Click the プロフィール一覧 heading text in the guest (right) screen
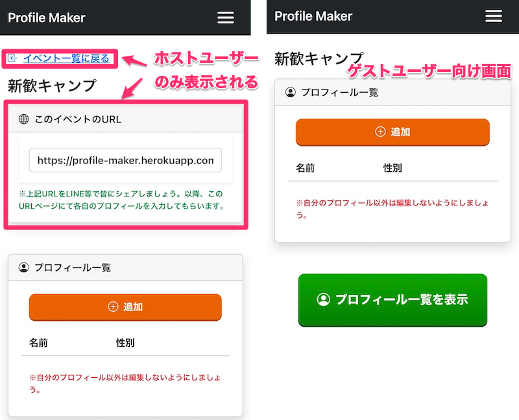 click(340, 93)
